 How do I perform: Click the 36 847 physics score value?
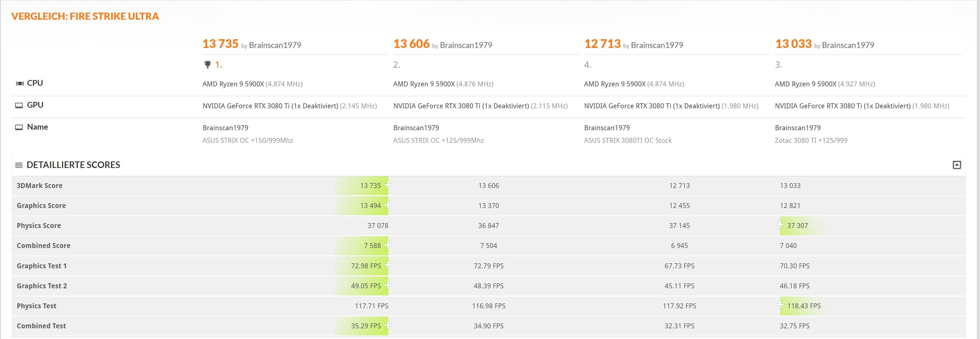click(x=488, y=226)
